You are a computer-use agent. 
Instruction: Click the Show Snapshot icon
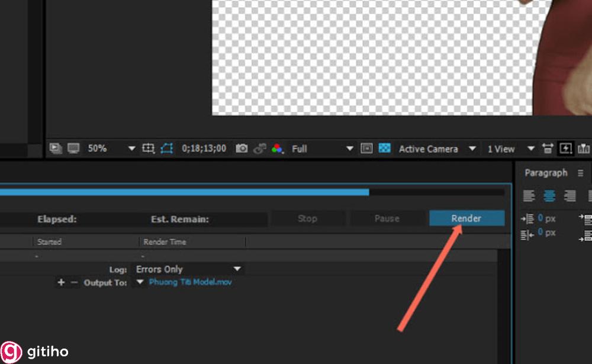tap(260, 149)
